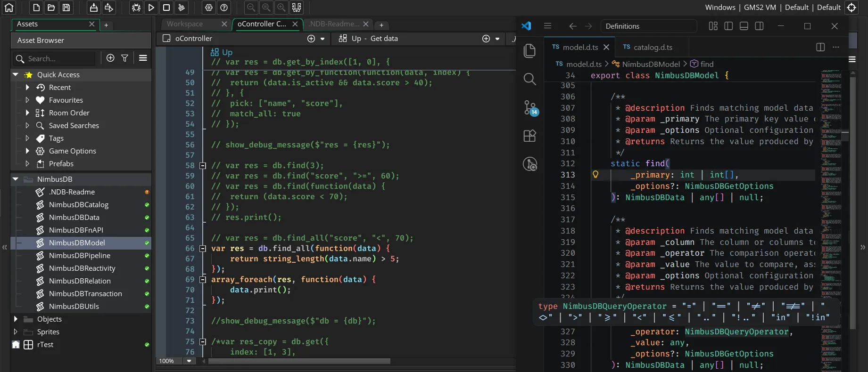Click NimbusDBModel in the VS Code breadcrumb
868x372 pixels.
(651, 64)
